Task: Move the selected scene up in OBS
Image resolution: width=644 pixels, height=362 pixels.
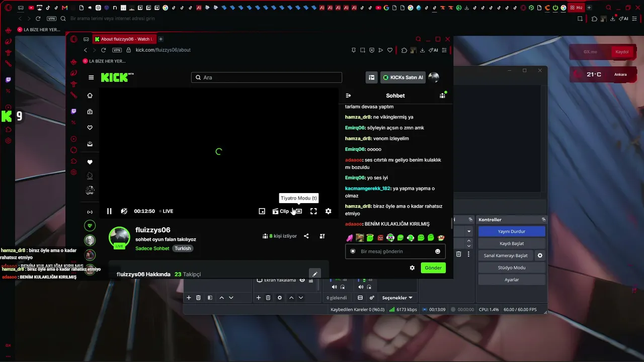Action: [221, 298]
